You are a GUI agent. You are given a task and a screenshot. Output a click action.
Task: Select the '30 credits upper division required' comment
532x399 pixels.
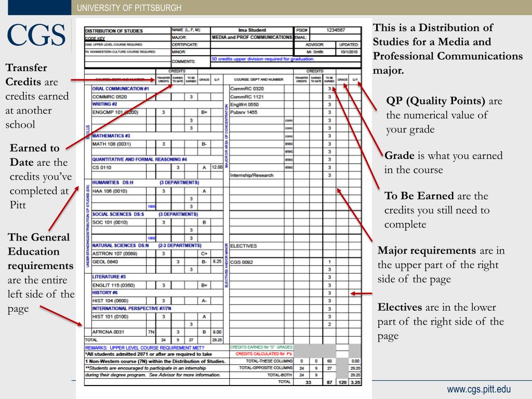tap(263, 59)
